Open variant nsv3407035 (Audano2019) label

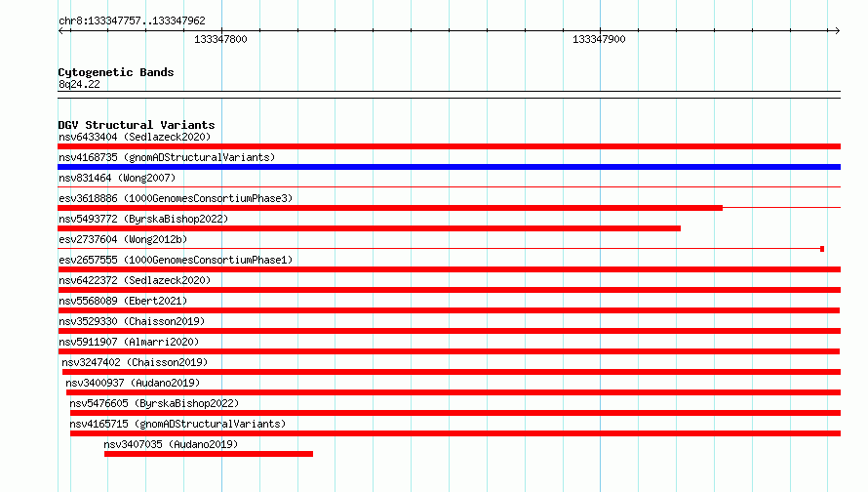point(171,444)
